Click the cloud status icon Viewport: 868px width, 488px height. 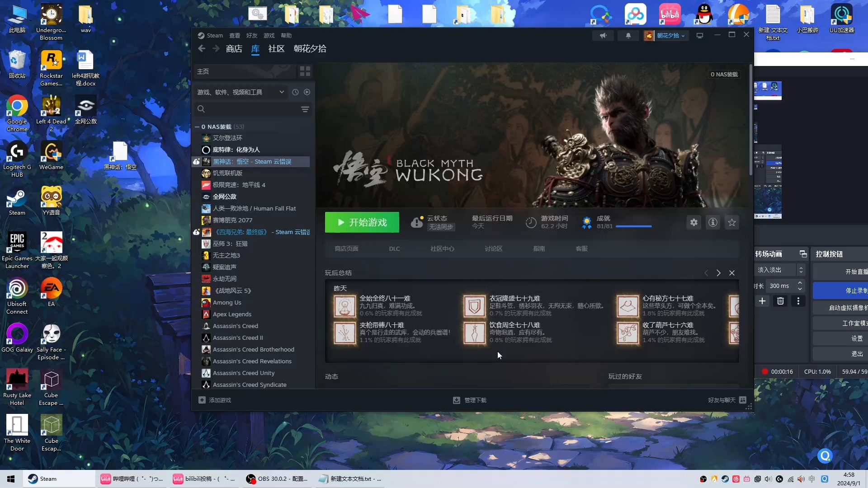(x=417, y=222)
